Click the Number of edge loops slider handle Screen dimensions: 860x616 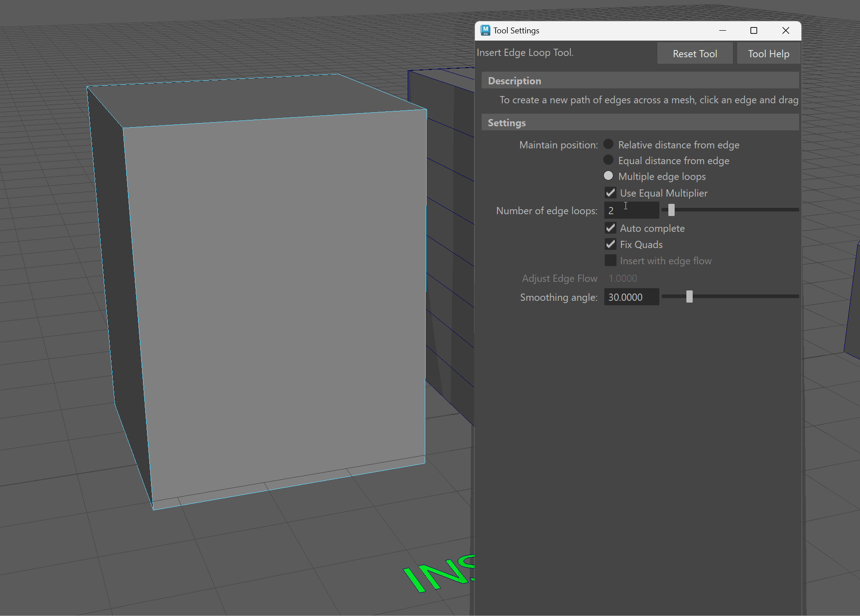(x=671, y=210)
